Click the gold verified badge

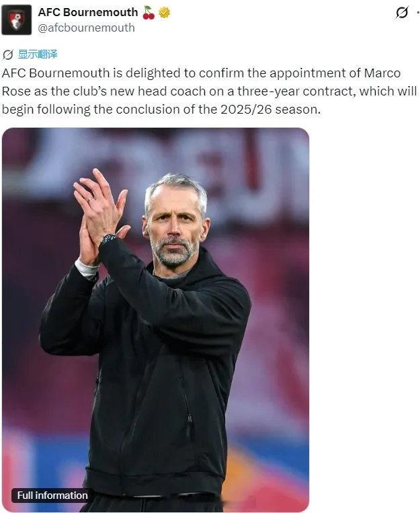pyautogui.click(x=164, y=12)
